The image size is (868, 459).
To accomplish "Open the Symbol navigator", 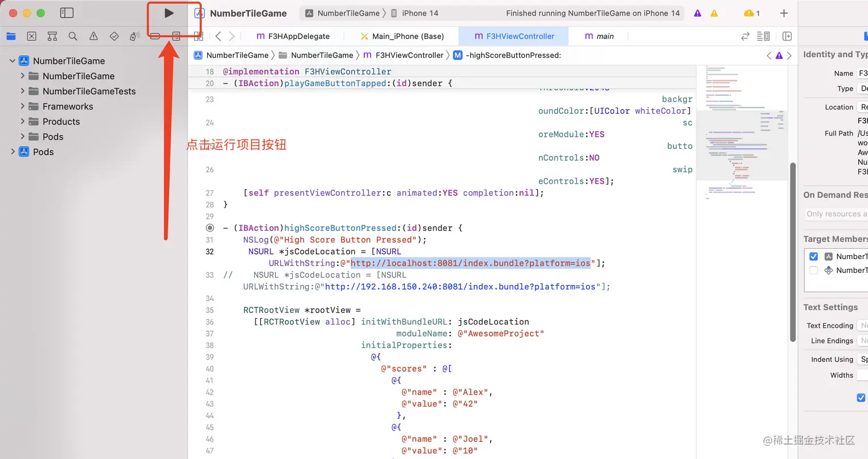I will coord(52,36).
